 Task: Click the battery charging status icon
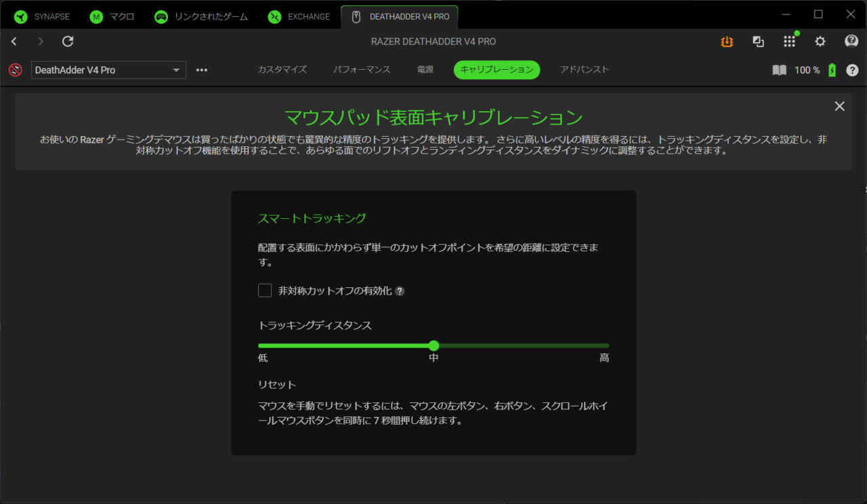pyautogui.click(x=832, y=70)
